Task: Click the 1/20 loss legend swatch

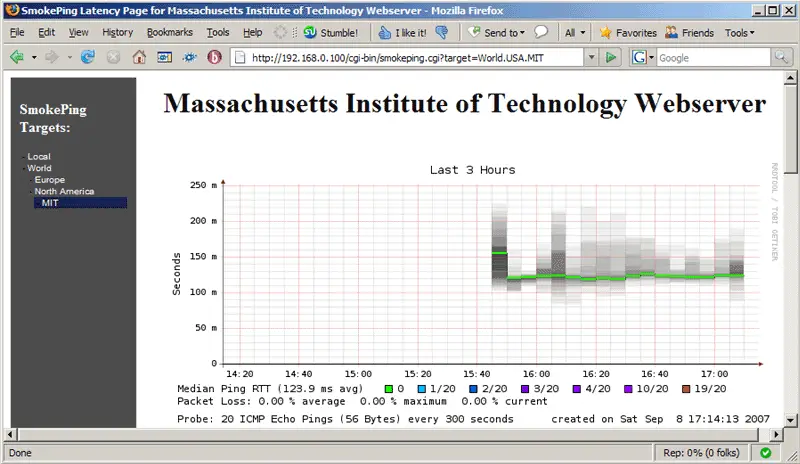Action: pyautogui.click(x=421, y=389)
